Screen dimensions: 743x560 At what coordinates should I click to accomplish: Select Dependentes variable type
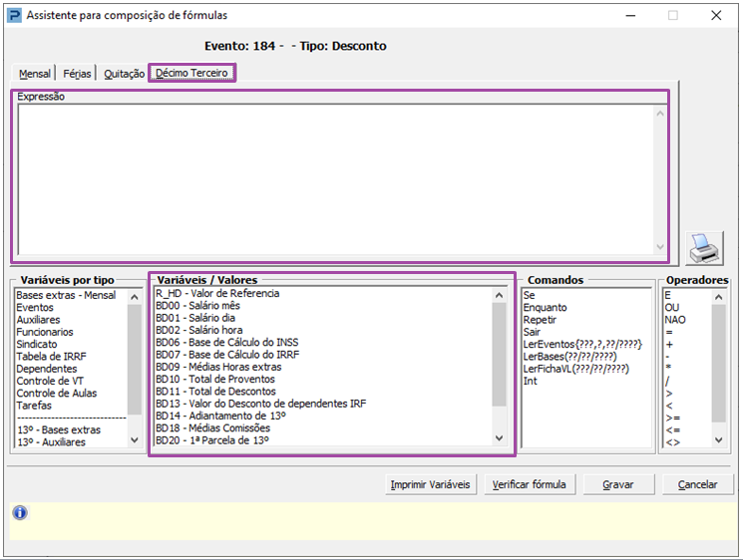(47, 369)
